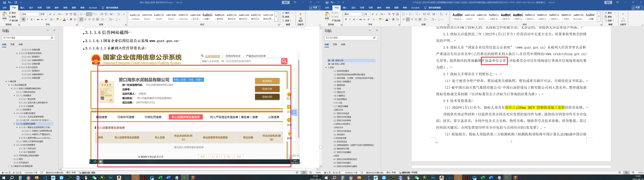Apply superscript in right Word window
Screen dimensions: 644x180
tap(369, 19)
